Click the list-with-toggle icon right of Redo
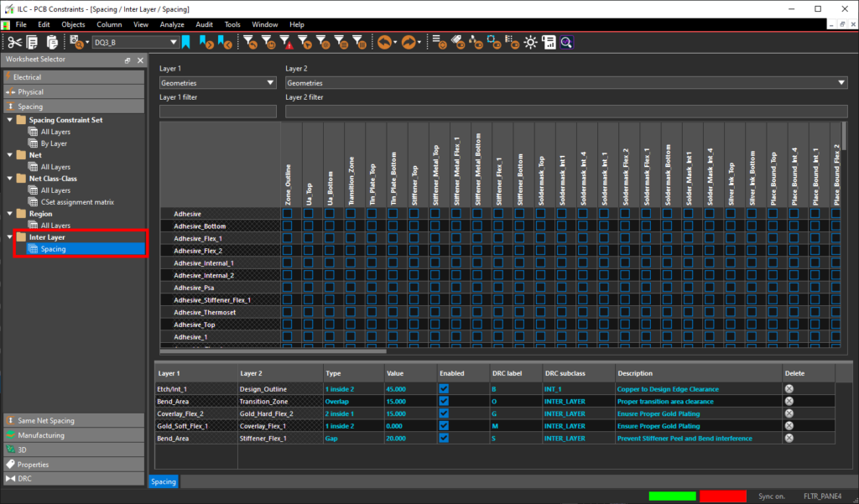859x504 pixels. pos(440,42)
